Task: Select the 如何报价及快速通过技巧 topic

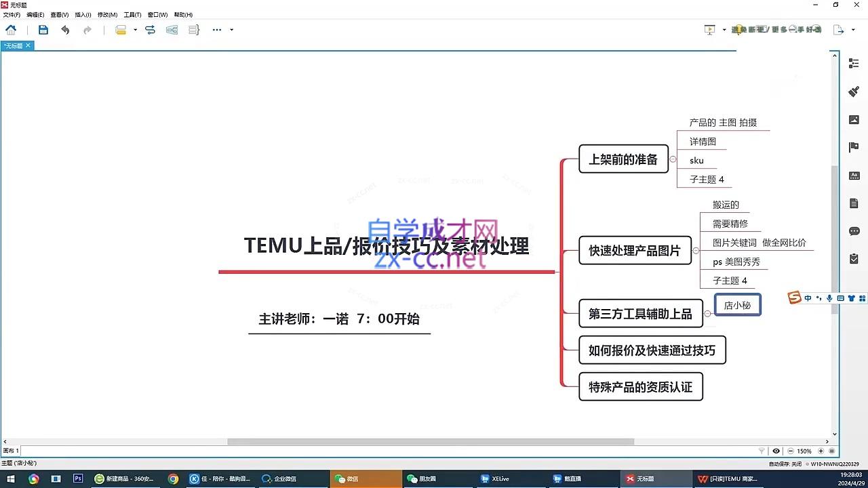Action: click(652, 350)
